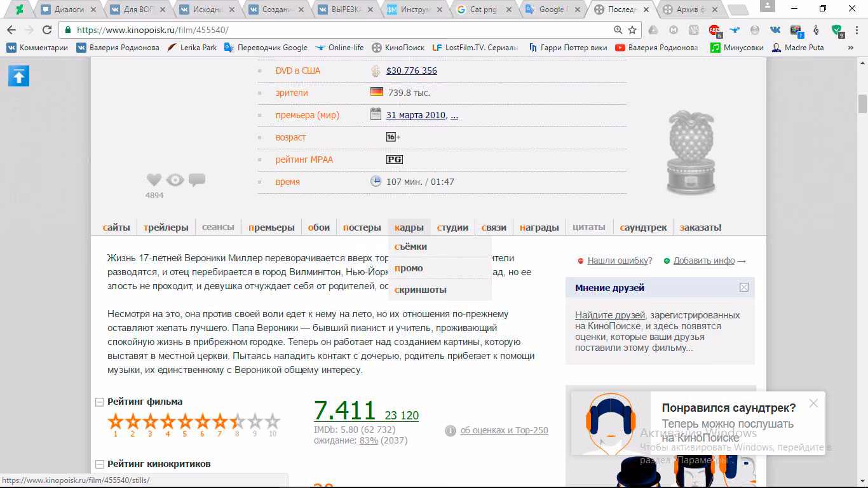Click the 'заказать!' tab
868x488 pixels.
(x=700, y=227)
